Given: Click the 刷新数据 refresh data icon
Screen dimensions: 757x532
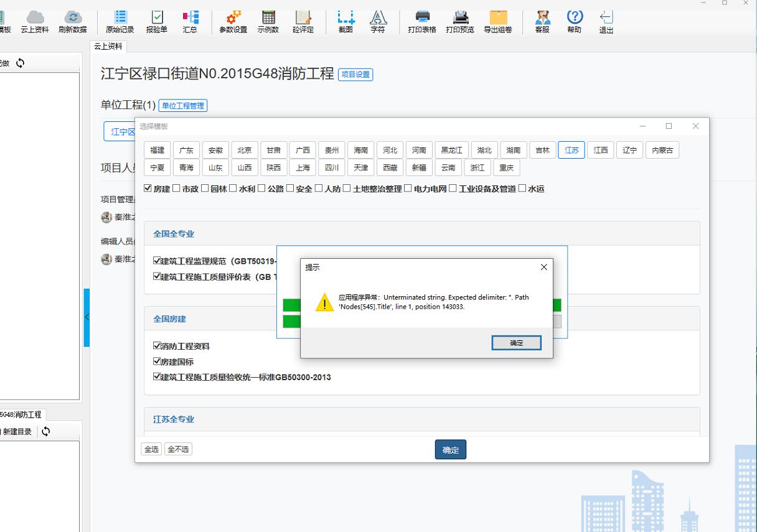Looking at the screenshot, I should 72,21.
